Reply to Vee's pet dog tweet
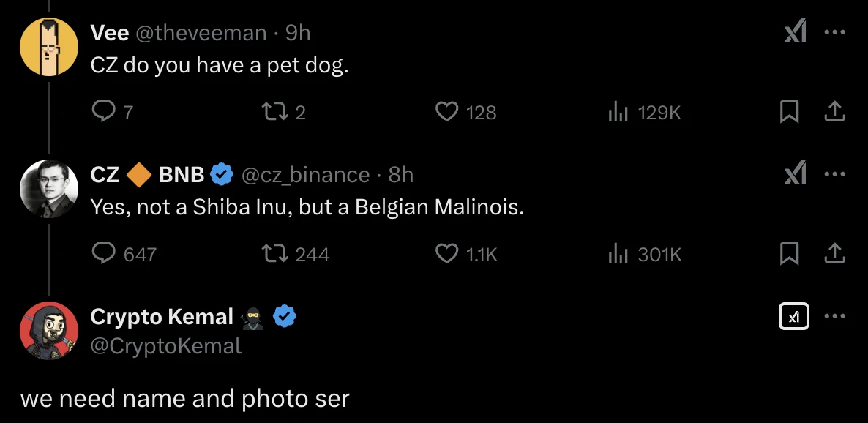868x423 pixels. pos(104,111)
